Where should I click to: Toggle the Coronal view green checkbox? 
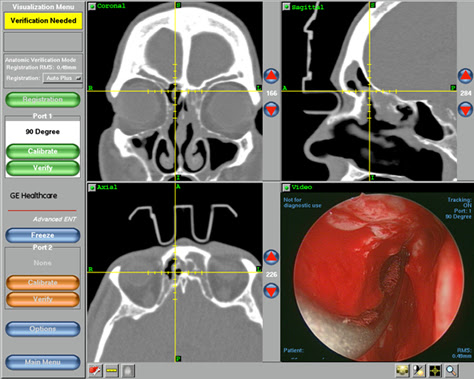92,6
